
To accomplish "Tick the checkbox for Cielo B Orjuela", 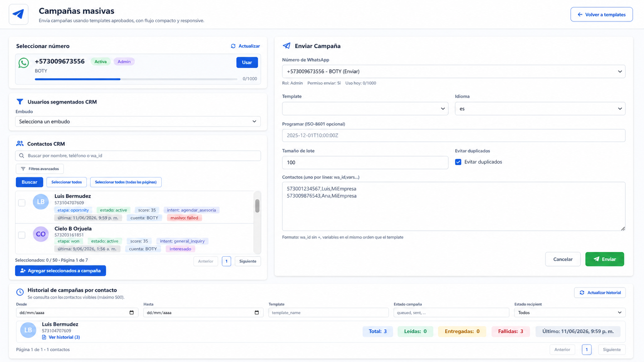I will pyautogui.click(x=22, y=235).
